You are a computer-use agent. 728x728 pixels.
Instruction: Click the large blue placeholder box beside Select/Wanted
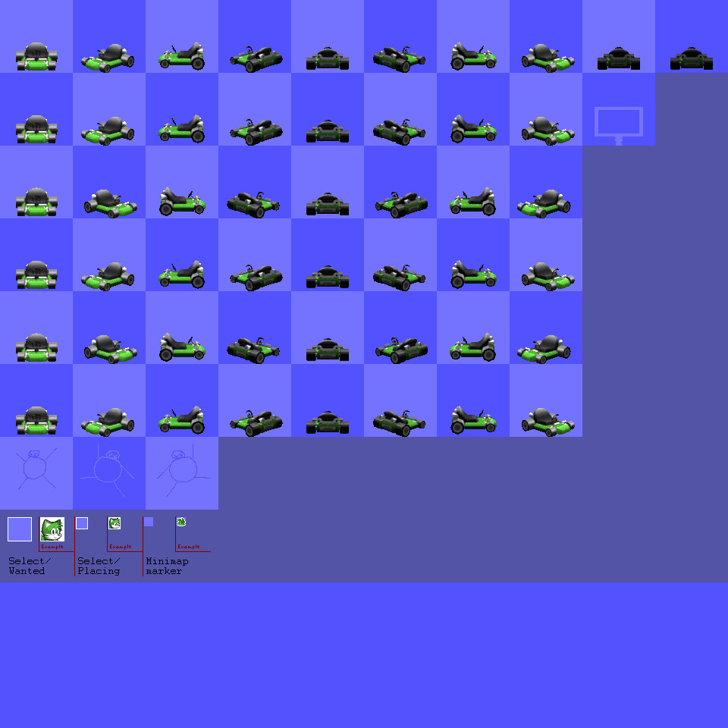(x=19, y=529)
